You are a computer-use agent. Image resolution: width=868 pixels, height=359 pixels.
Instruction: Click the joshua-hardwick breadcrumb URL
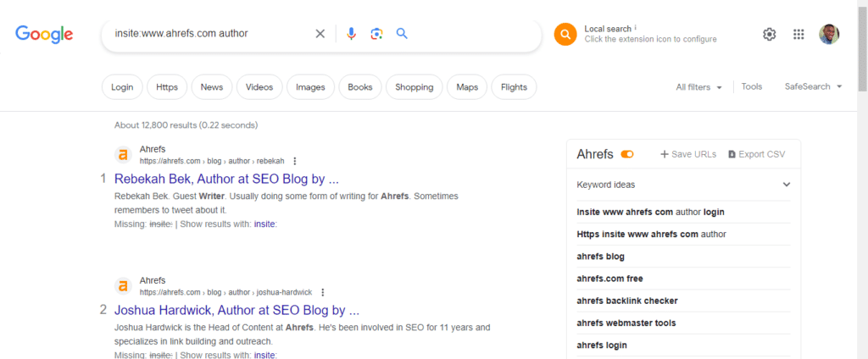point(225,292)
